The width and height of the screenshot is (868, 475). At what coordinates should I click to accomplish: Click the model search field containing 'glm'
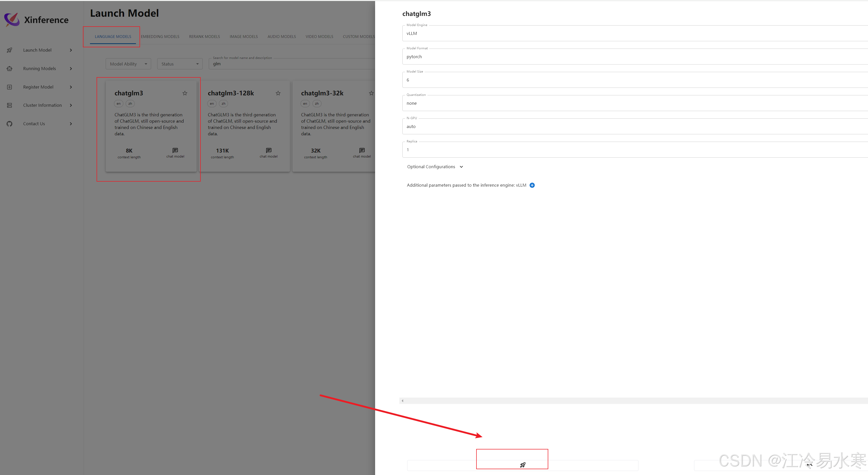coord(292,64)
